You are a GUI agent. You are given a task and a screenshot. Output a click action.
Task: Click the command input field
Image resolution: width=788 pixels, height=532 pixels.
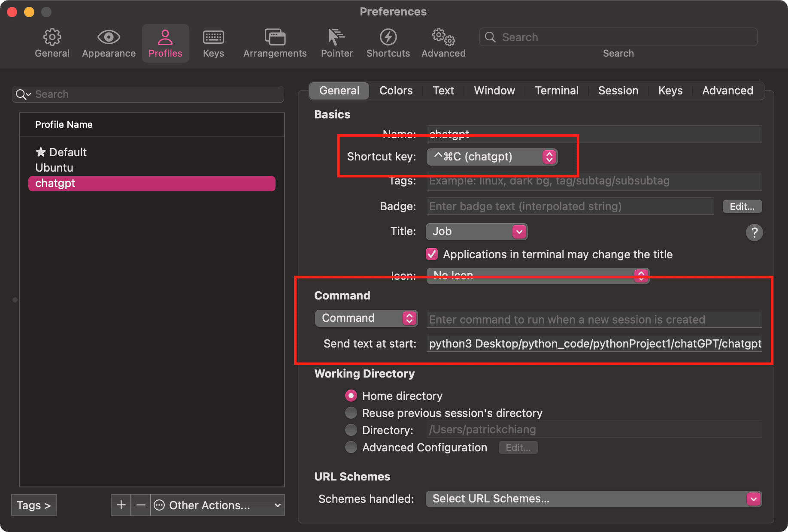594,319
